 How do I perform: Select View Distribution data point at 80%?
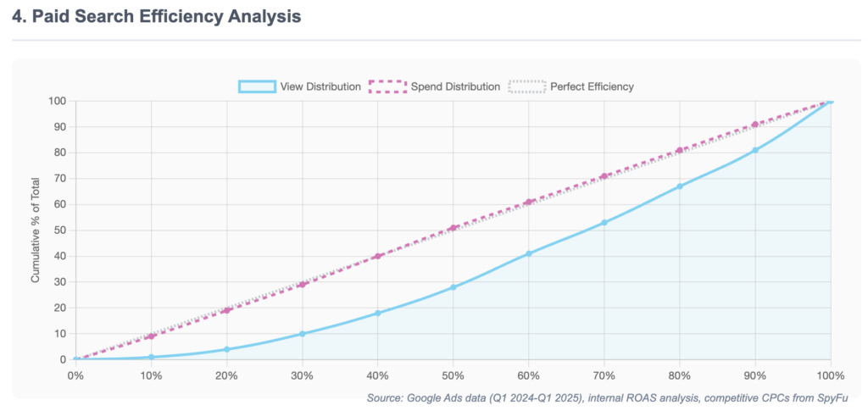pos(680,186)
